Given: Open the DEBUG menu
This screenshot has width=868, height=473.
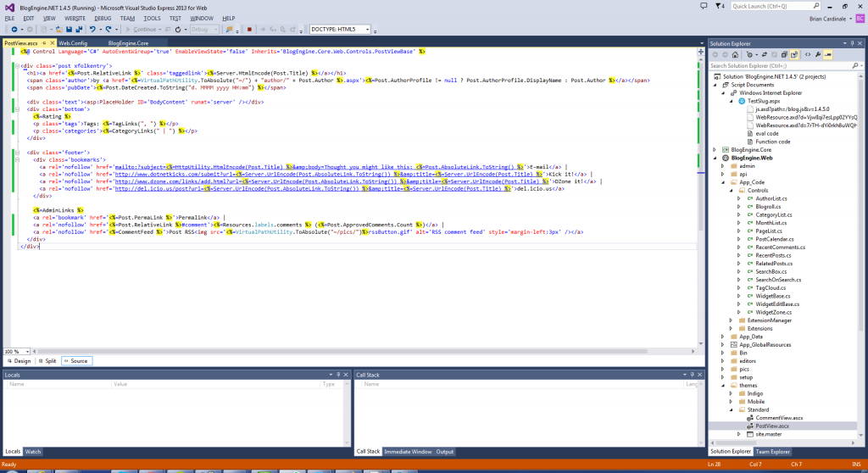Looking at the screenshot, I should coord(102,17).
